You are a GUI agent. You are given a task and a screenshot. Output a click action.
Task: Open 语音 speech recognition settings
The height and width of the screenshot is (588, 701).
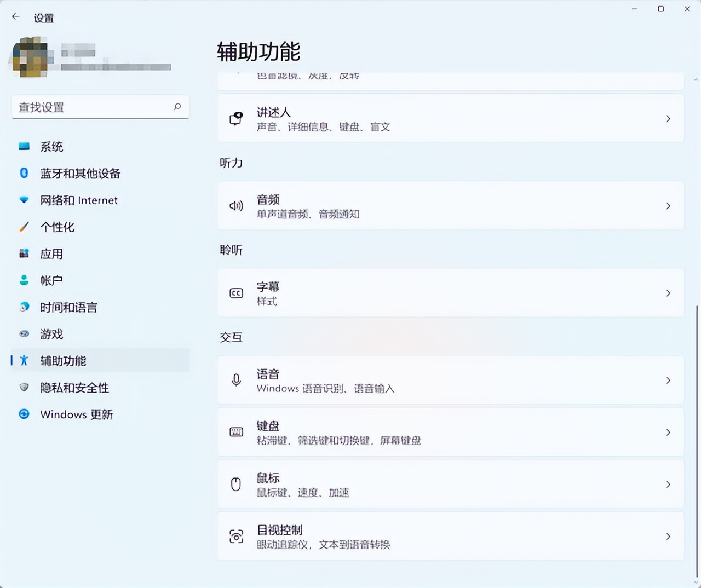450,380
